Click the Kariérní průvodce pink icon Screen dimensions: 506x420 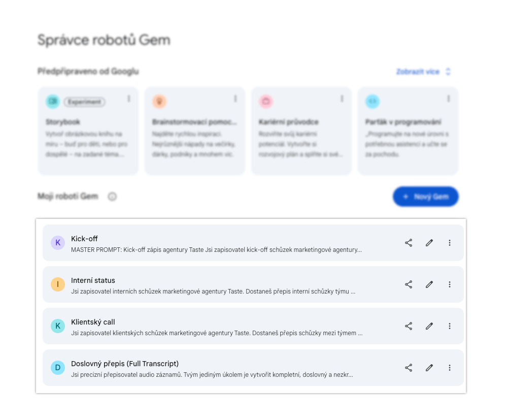pos(266,102)
